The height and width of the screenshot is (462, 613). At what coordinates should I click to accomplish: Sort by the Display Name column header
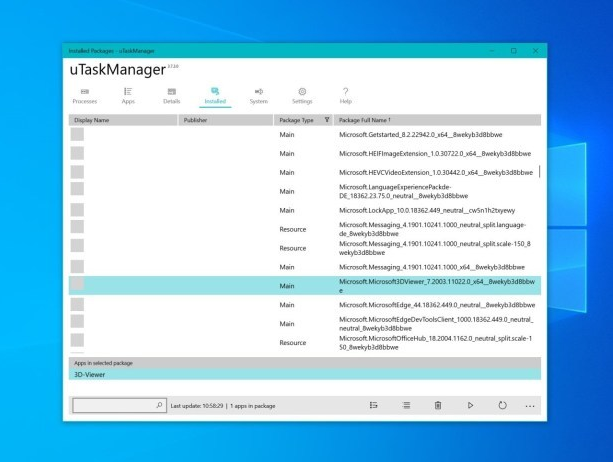coord(123,120)
